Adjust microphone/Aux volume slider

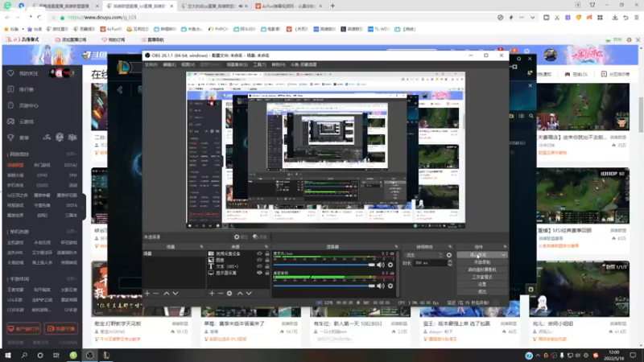(x=324, y=265)
